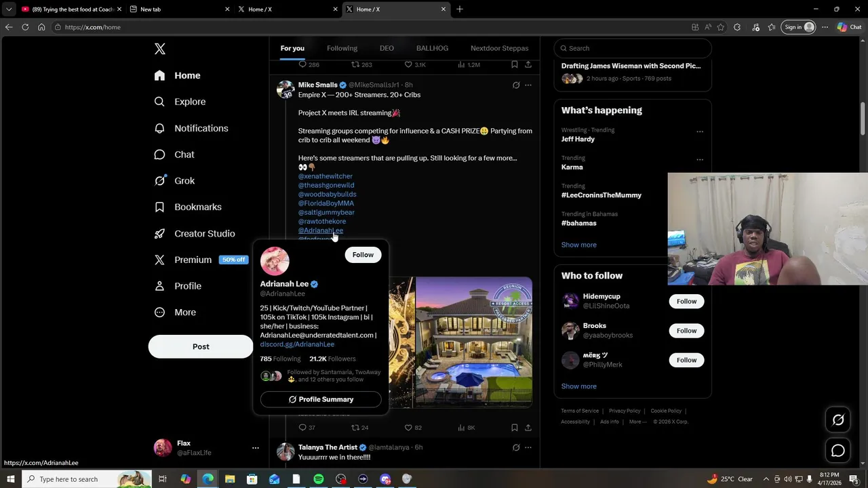This screenshot has width=868, height=488.
Task: Open the floating messages button
Action: pos(838,451)
